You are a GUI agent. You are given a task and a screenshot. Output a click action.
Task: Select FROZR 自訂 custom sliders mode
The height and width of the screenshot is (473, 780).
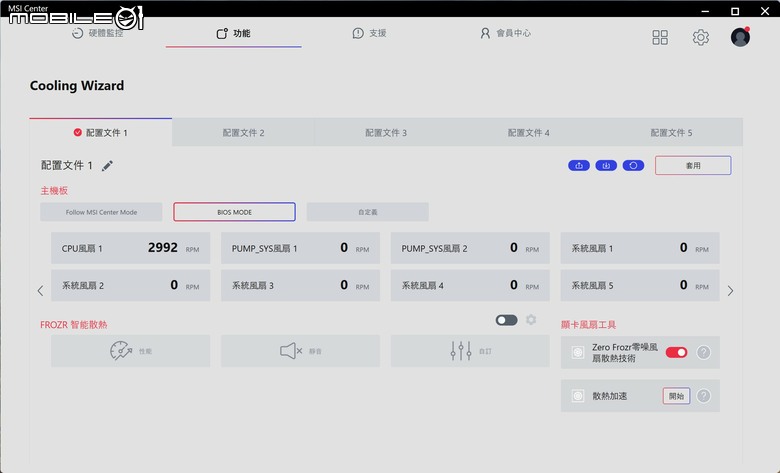click(470, 351)
